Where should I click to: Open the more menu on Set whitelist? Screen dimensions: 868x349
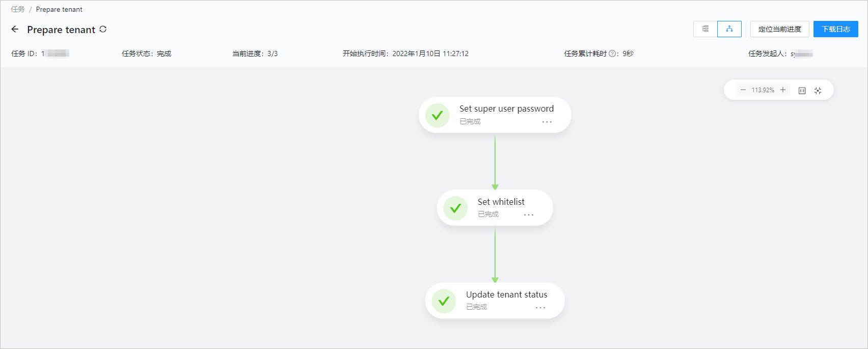[529, 215]
